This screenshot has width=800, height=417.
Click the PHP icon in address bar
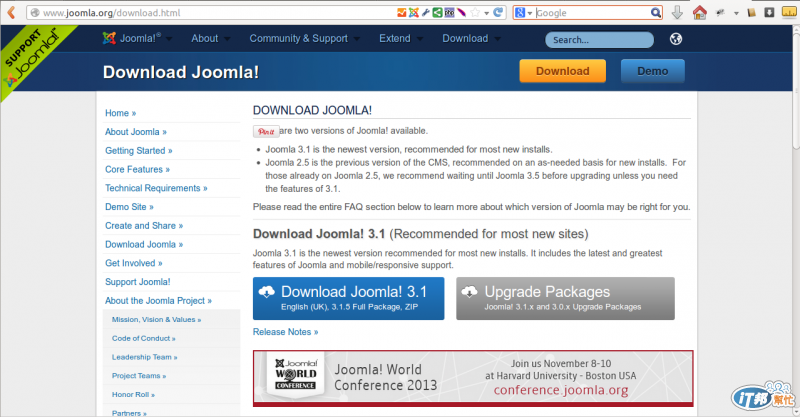[x=449, y=12]
